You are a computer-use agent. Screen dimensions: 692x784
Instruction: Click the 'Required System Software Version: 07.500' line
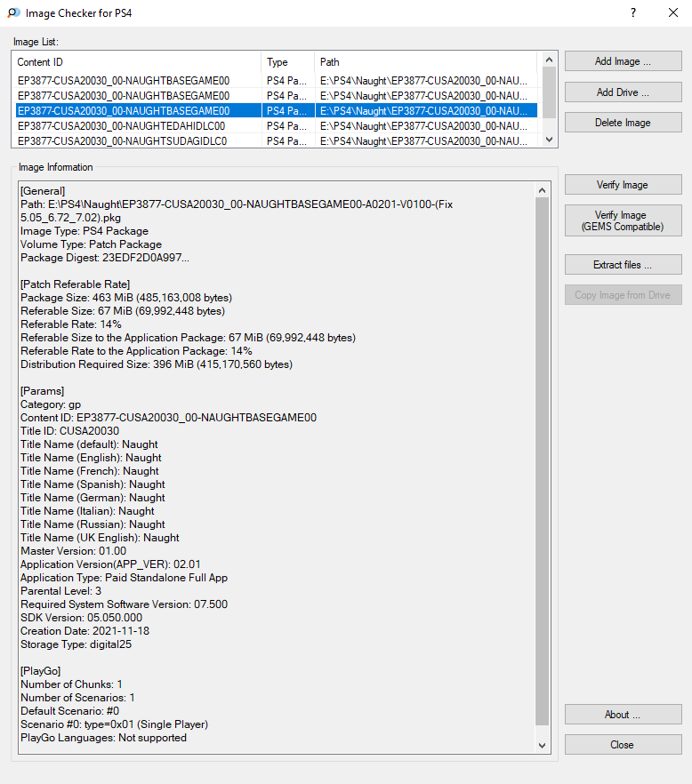click(x=125, y=604)
